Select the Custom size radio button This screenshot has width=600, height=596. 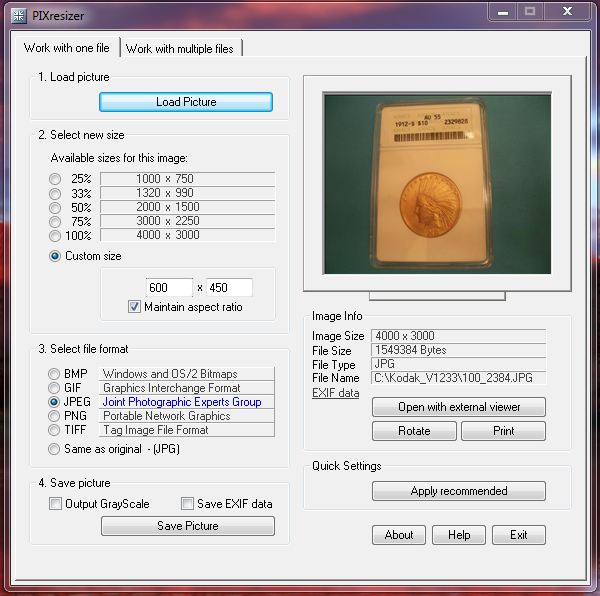pyautogui.click(x=55, y=256)
